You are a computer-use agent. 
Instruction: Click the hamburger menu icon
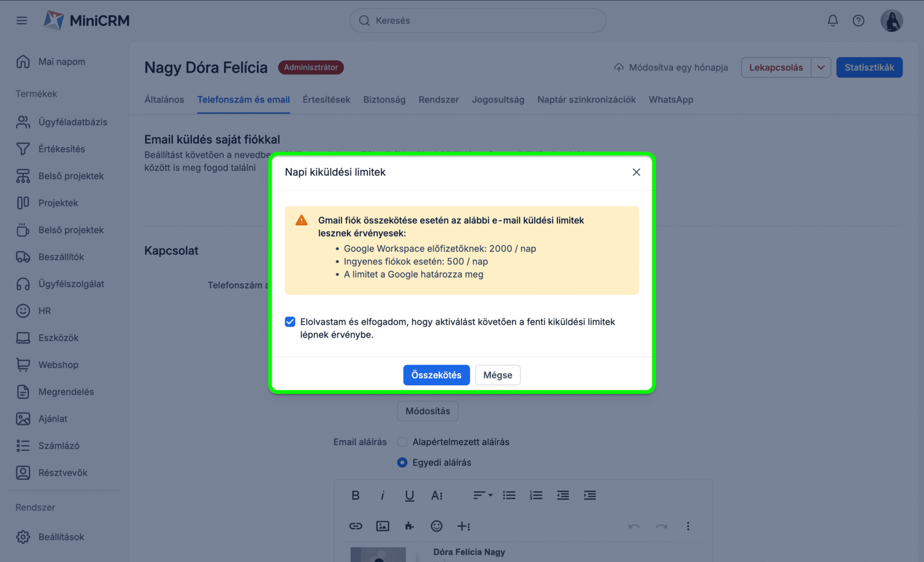tap(22, 20)
